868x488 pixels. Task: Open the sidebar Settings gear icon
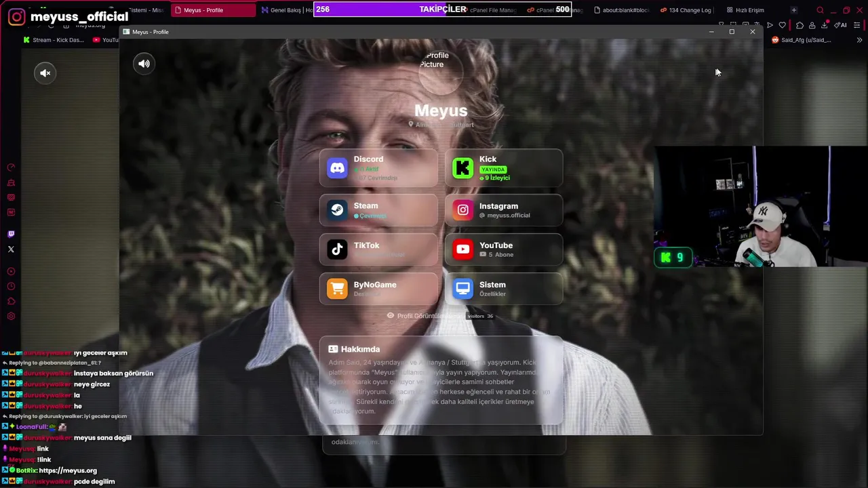pos(11,317)
